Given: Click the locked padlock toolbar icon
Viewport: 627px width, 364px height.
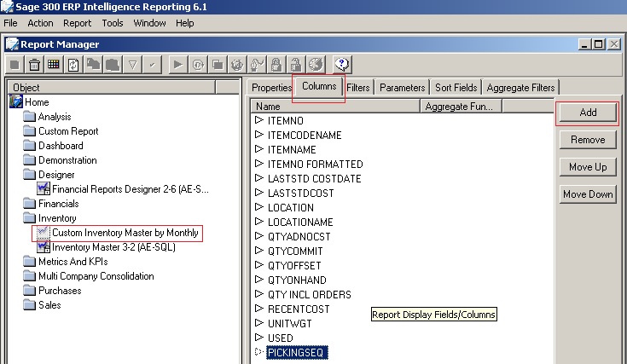Looking at the screenshot, I should tap(276, 64).
